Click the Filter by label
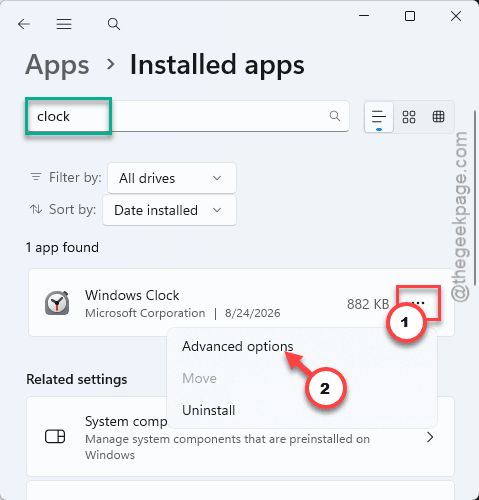Screen dimensions: 479x500 tap(75, 177)
